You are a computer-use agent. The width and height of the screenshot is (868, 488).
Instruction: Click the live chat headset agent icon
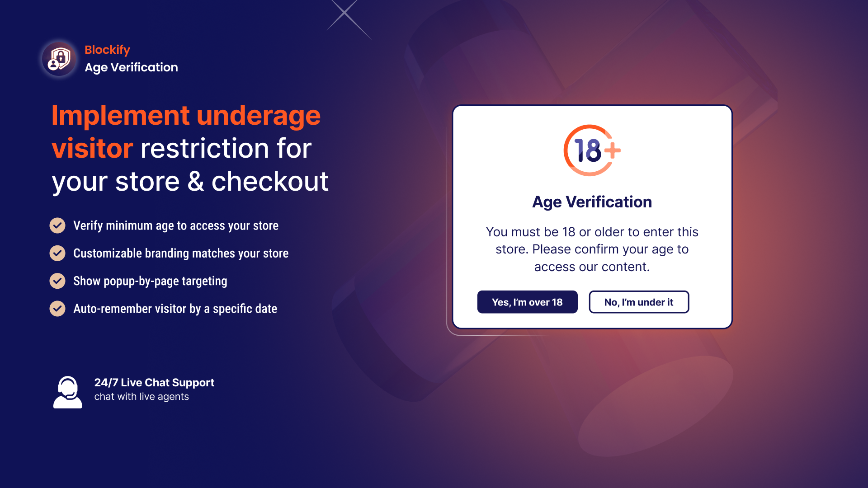pyautogui.click(x=68, y=392)
